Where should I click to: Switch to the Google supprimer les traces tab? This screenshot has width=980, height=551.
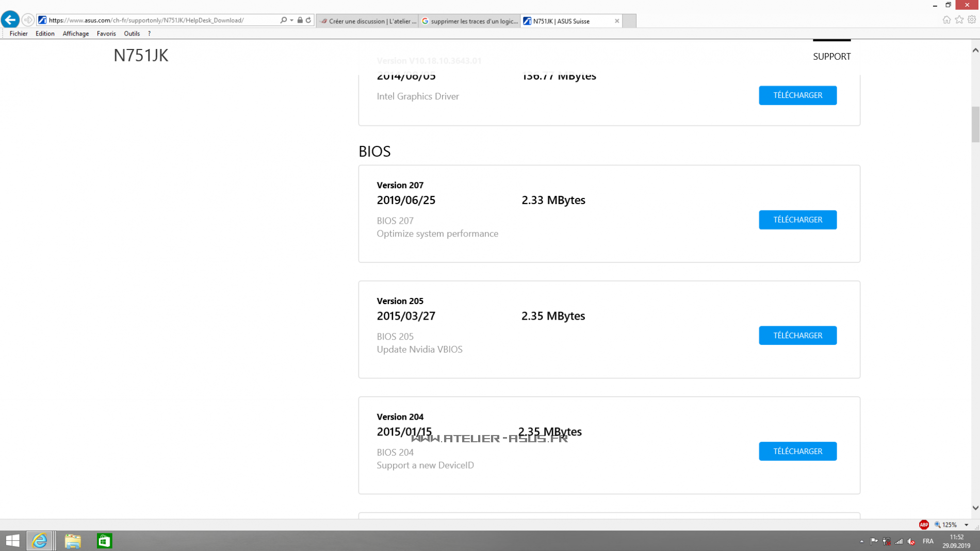click(469, 21)
